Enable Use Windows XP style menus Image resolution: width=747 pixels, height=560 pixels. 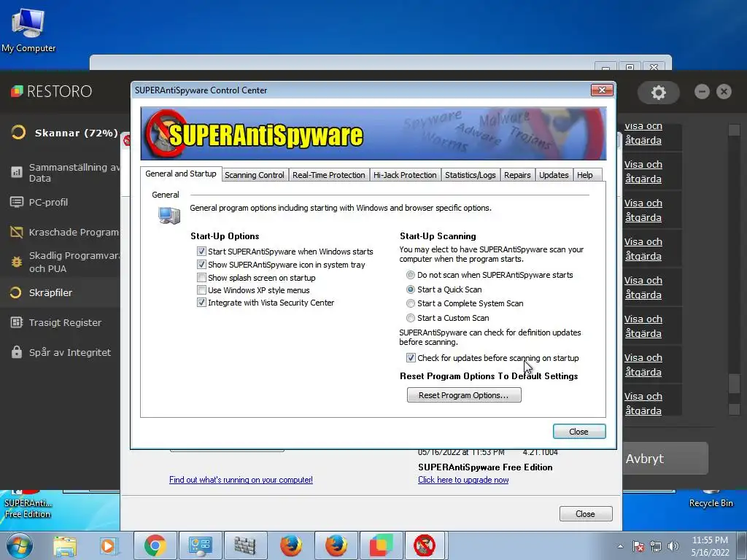[x=201, y=290]
